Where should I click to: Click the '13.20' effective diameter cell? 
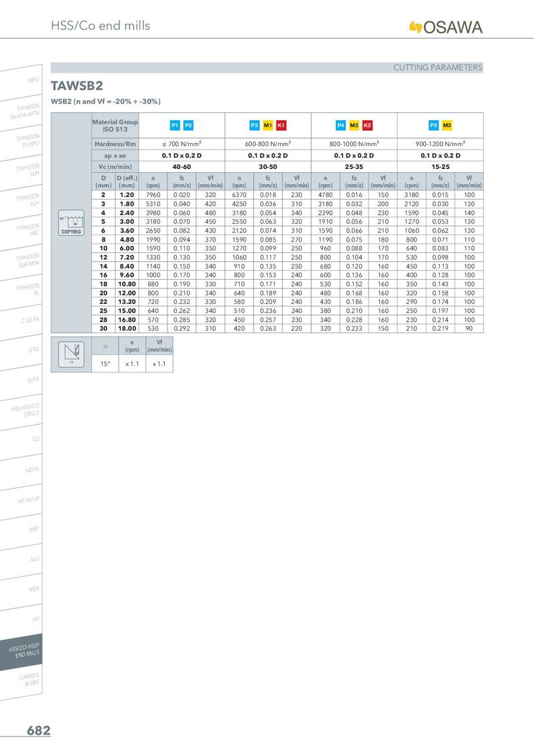pos(127,302)
